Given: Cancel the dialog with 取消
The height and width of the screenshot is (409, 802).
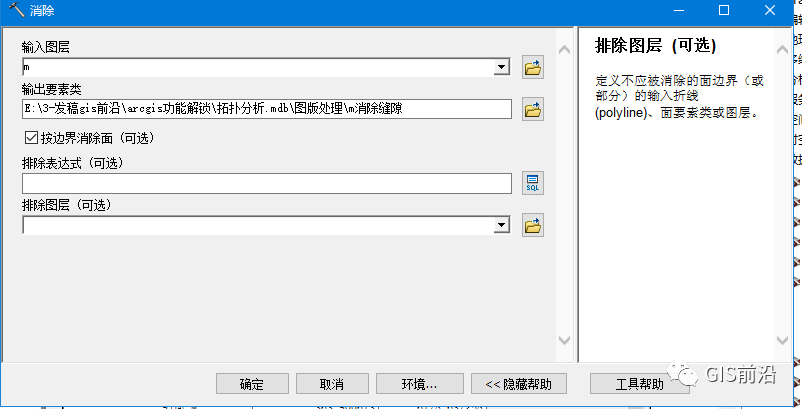Looking at the screenshot, I should pos(332,384).
